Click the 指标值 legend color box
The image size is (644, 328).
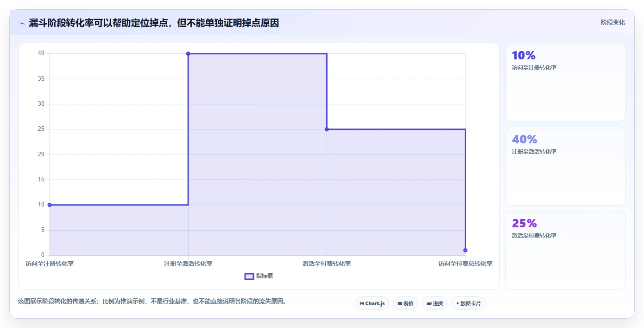tap(249, 277)
